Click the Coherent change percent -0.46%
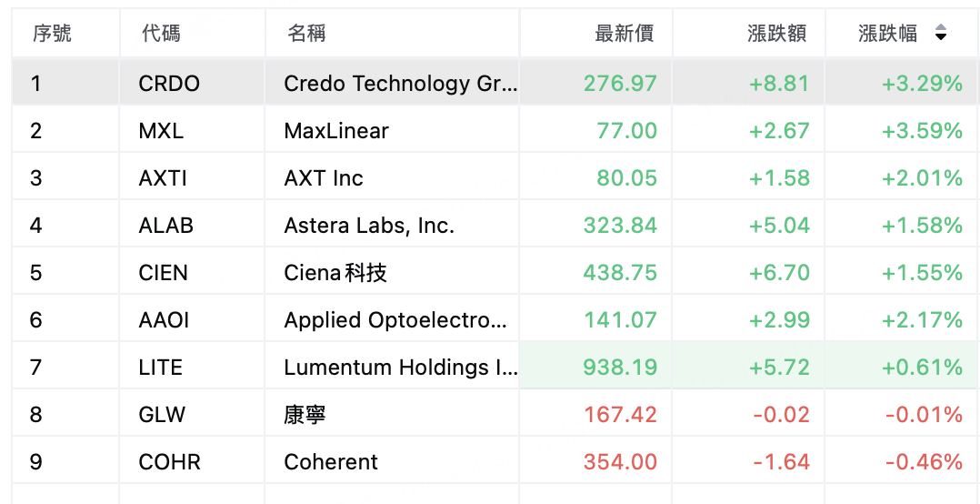 [x=923, y=462]
